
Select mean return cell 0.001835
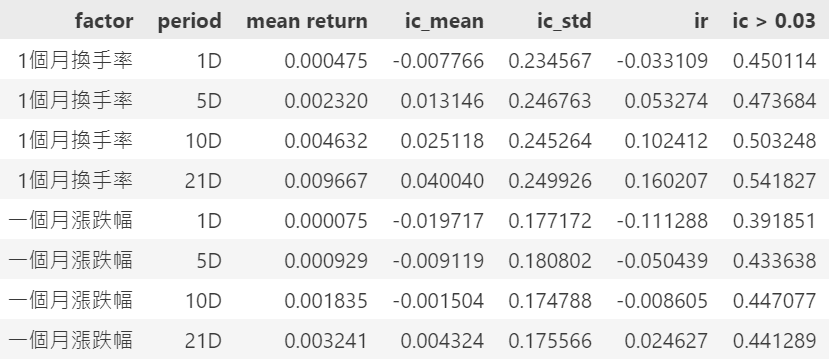pos(326,301)
